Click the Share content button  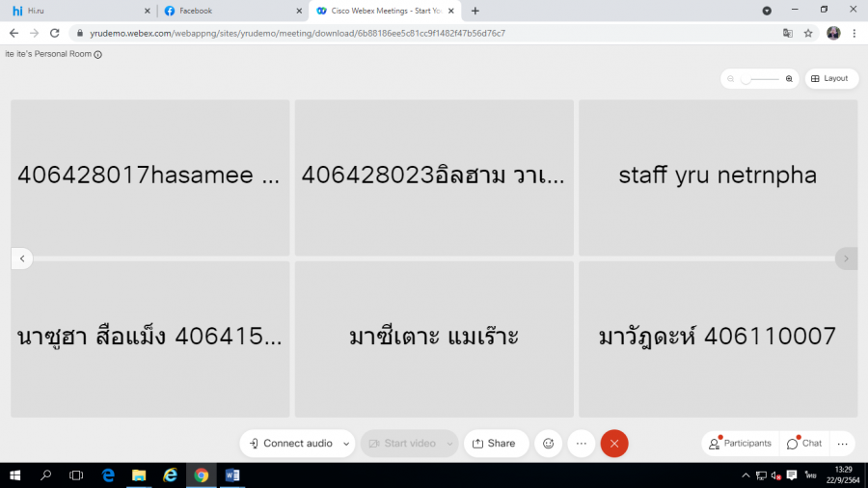(492, 444)
